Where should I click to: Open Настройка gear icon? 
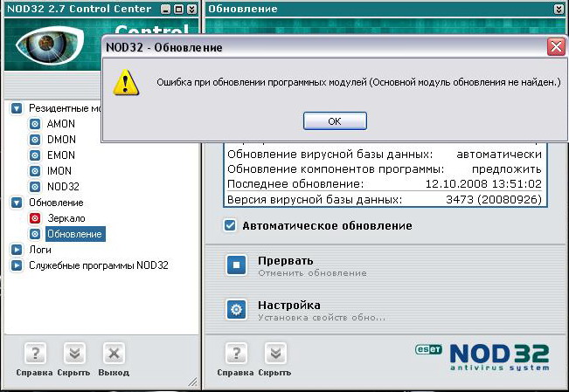click(x=236, y=310)
